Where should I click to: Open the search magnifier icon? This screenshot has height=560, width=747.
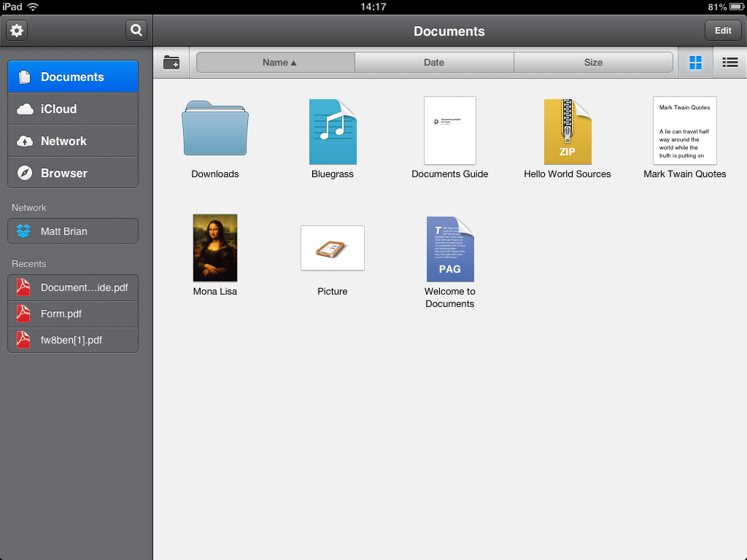pyautogui.click(x=136, y=31)
